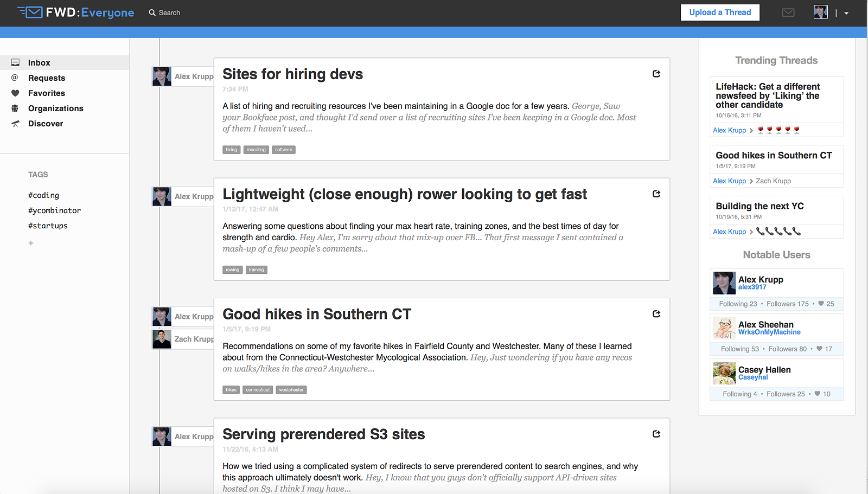
Task: Open the mail envelope icon in header
Action: coord(788,12)
